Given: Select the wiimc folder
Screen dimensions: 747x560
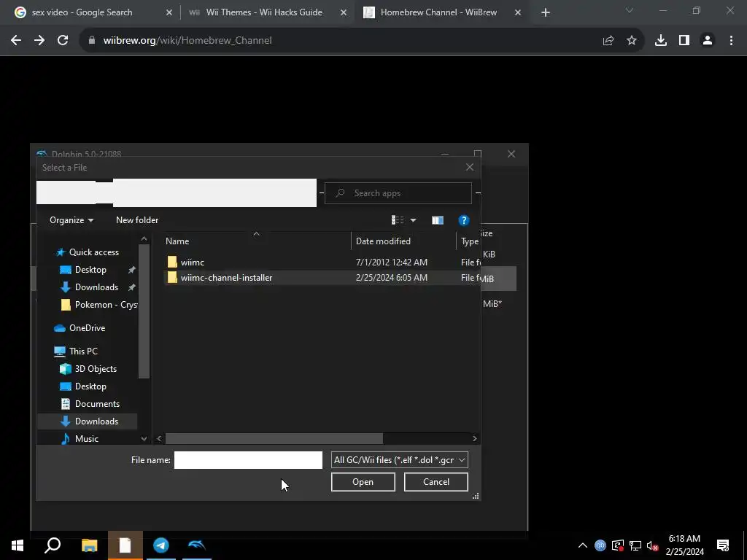Looking at the screenshot, I should click(193, 262).
